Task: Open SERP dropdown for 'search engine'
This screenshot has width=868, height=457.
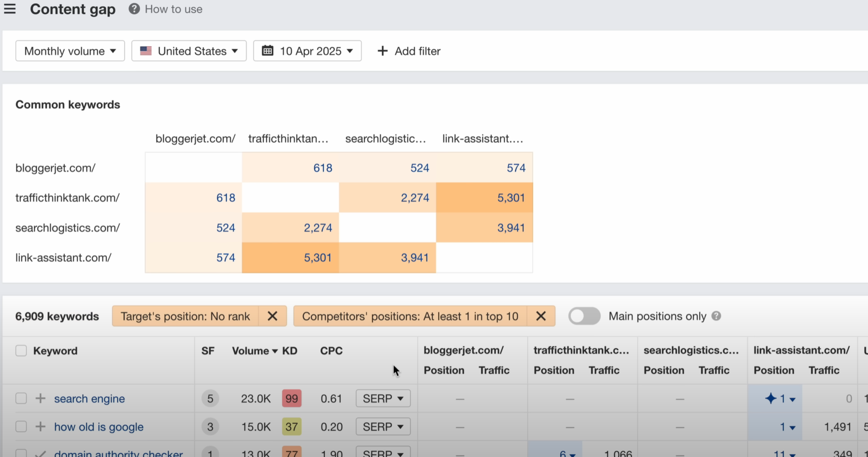Action: click(x=383, y=399)
